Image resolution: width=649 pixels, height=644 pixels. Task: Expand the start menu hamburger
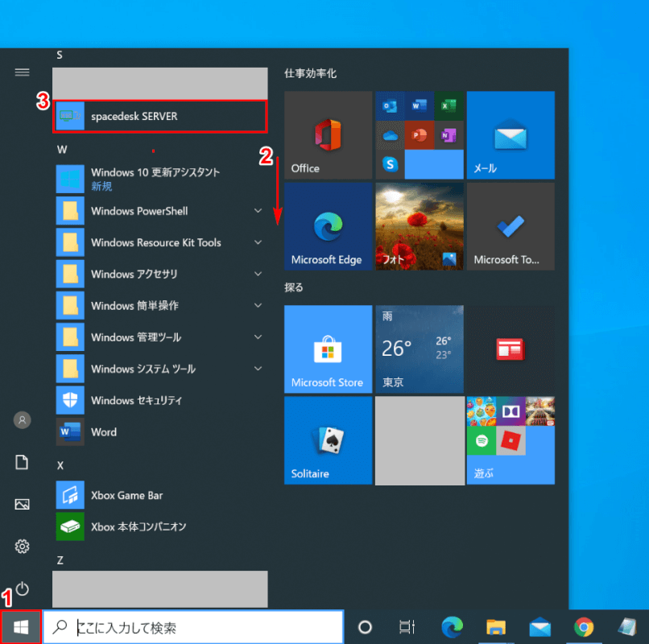pyautogui.click(x=22, y=72)
